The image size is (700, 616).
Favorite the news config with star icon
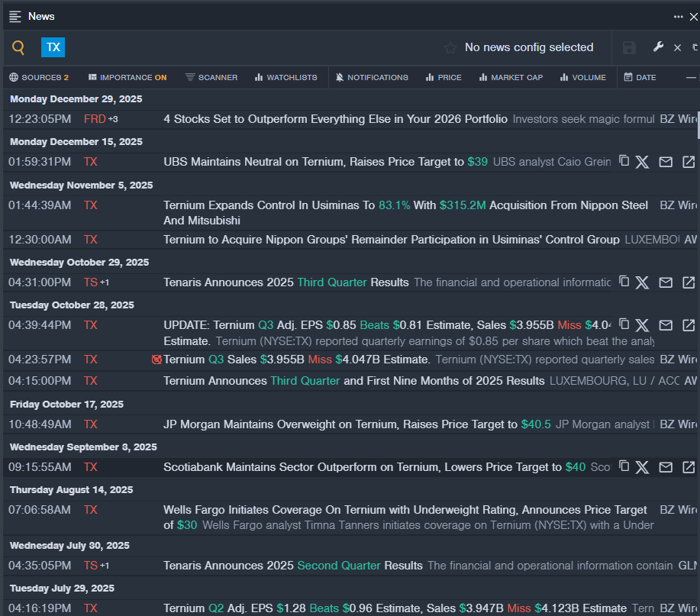pos(450,48)
